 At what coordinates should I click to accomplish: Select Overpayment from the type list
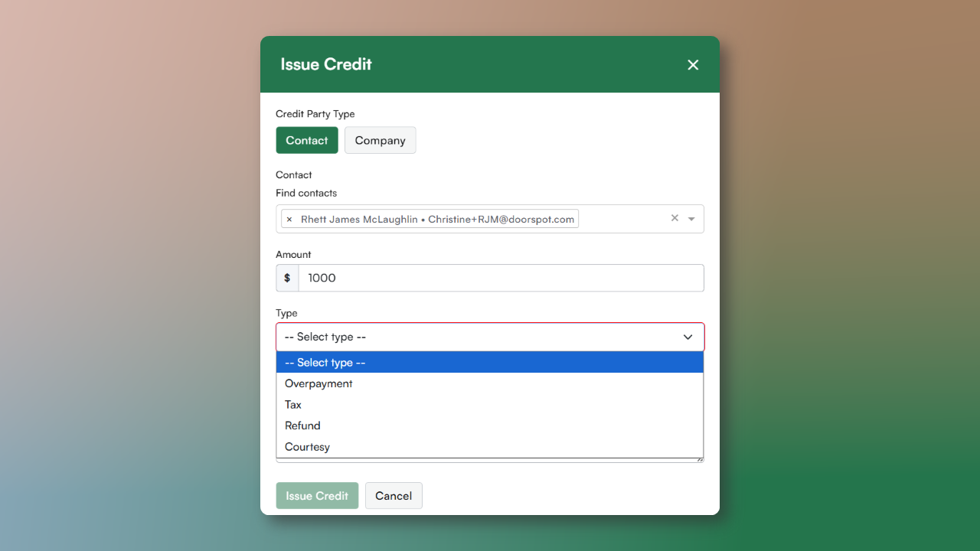(x=318, y=383)
